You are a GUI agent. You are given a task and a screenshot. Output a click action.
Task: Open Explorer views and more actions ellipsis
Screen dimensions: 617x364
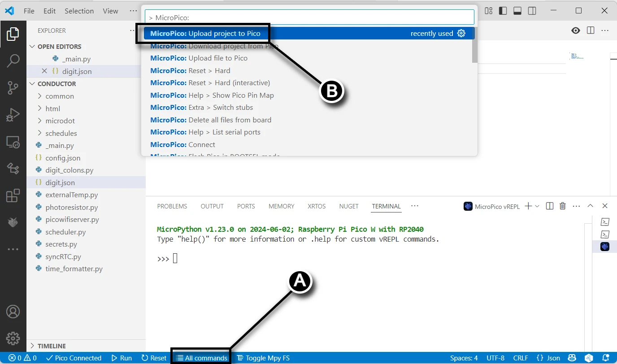(132, 30)
